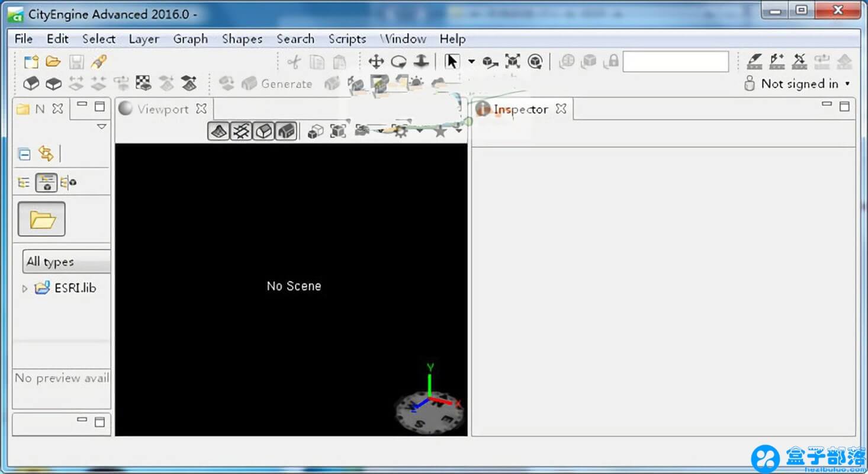Select the rectangular shape creation tool
The height and width of the screenshot is (474, 868).
pyautogui.click(x=777, y=62)
